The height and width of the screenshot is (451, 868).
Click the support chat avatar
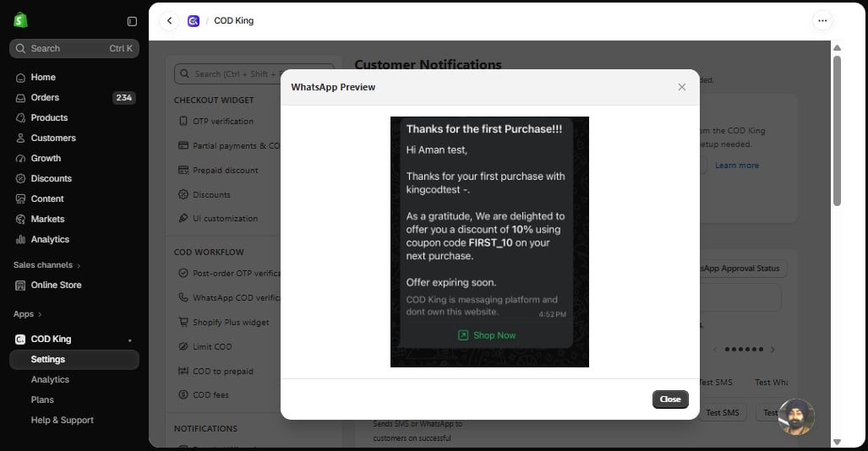point(796,416)
